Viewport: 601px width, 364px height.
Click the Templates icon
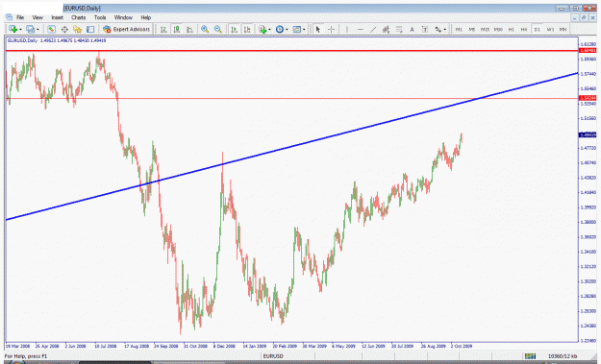[x=297, y=29]
